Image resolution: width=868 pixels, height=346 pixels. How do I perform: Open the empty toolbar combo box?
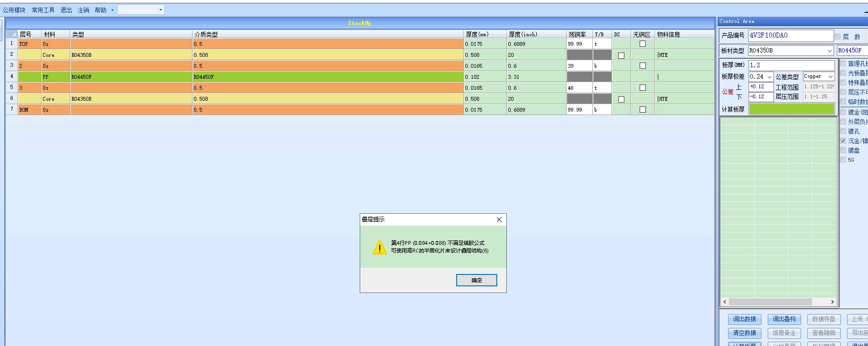click(141, 10)
